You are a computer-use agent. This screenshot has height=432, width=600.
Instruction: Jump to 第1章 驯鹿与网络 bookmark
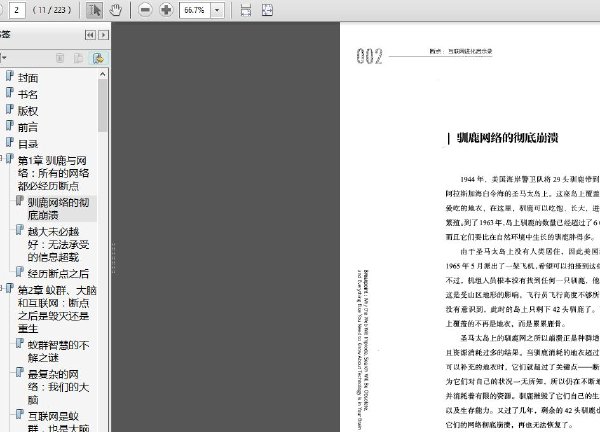coord(53,173)
